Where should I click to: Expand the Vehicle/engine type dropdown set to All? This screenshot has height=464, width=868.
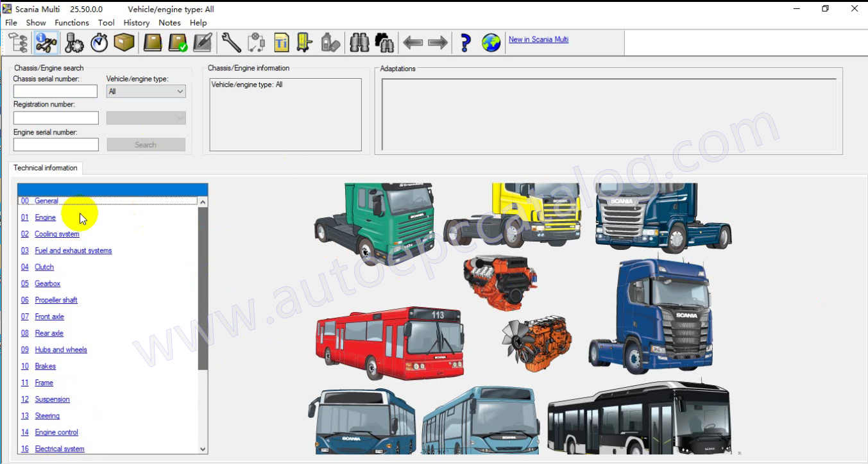coord(146,92)
